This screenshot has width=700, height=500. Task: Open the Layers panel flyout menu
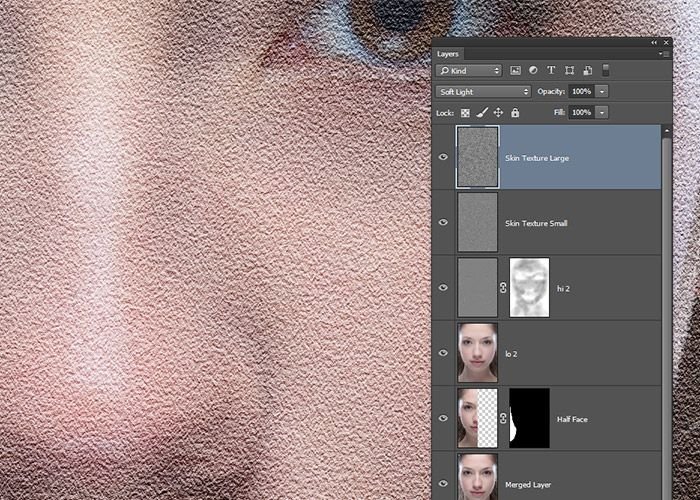662,54
